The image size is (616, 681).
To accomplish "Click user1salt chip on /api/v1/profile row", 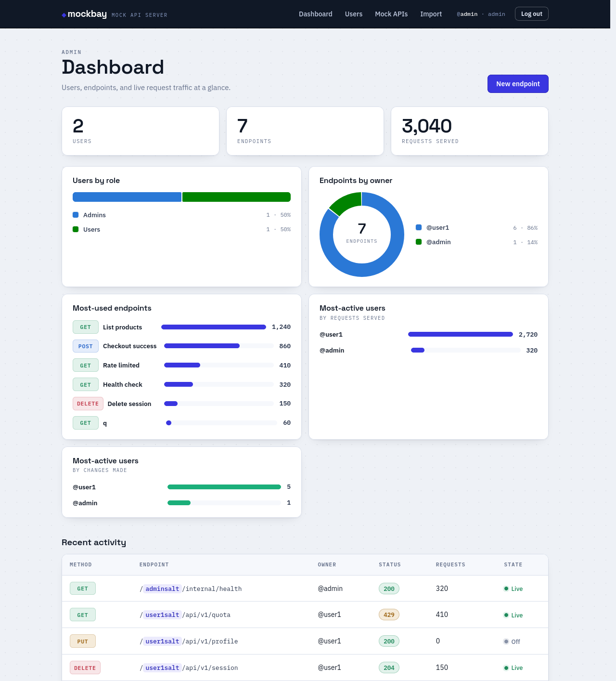I will 162,642.
